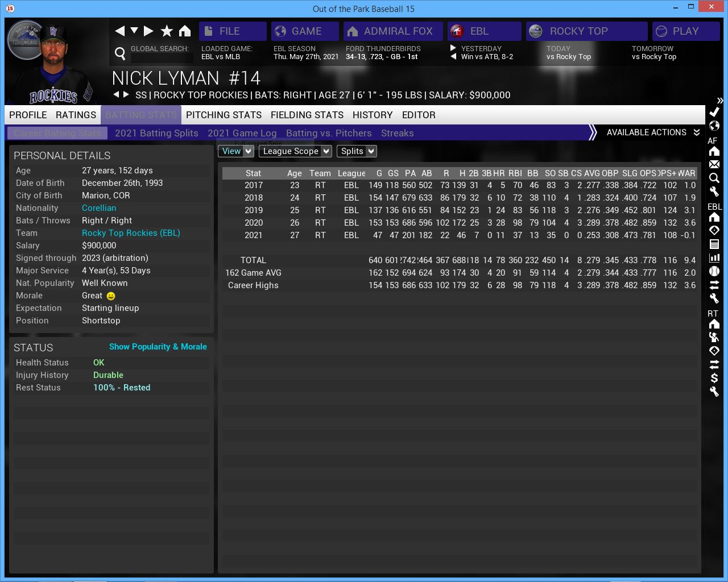Image resolution: width=728 pixels, height=582 pixels.
Task: Click the diamond icon under RT
Action: pyautogui.click(x=714, y=351)
